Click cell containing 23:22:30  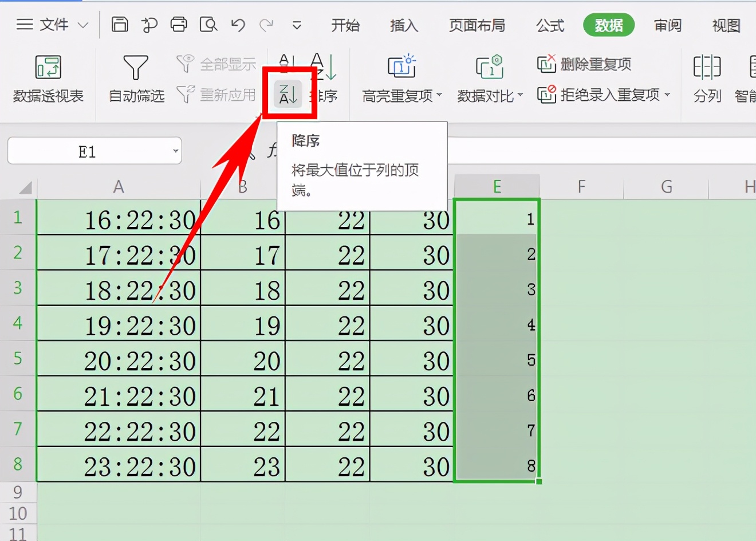119,464
